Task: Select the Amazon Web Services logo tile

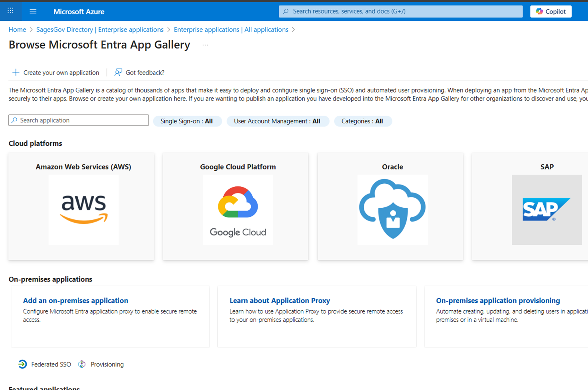Action: pyautogui.click(x=84, y=210)
